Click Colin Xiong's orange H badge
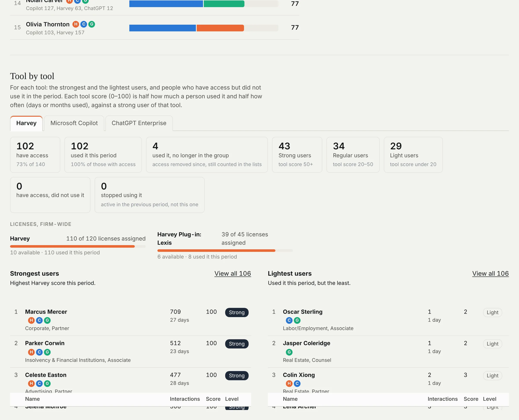 (x=289, y=383)
